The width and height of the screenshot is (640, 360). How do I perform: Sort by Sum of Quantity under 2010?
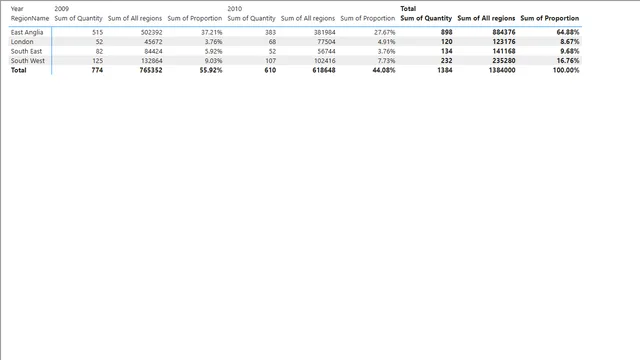[251, 18]
